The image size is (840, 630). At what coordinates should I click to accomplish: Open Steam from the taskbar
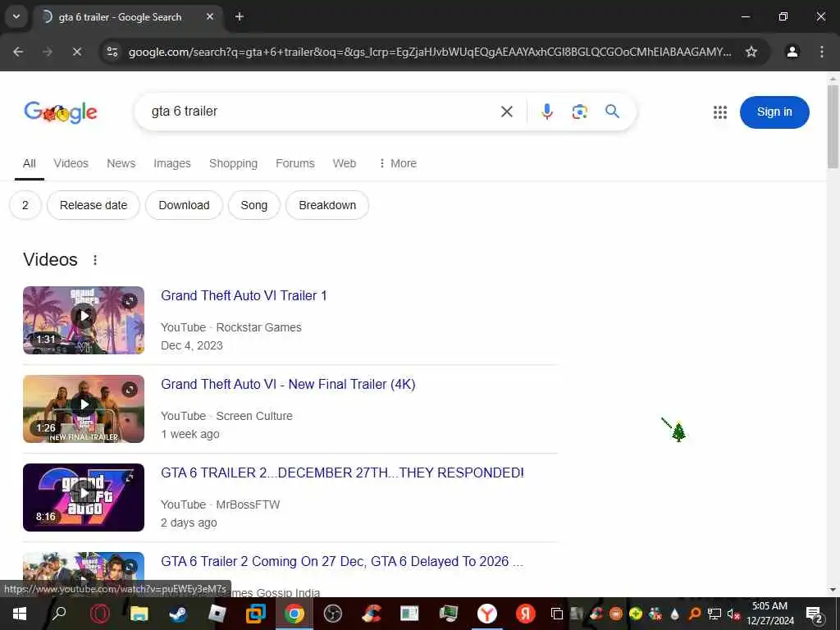click(x=177, y=614)
